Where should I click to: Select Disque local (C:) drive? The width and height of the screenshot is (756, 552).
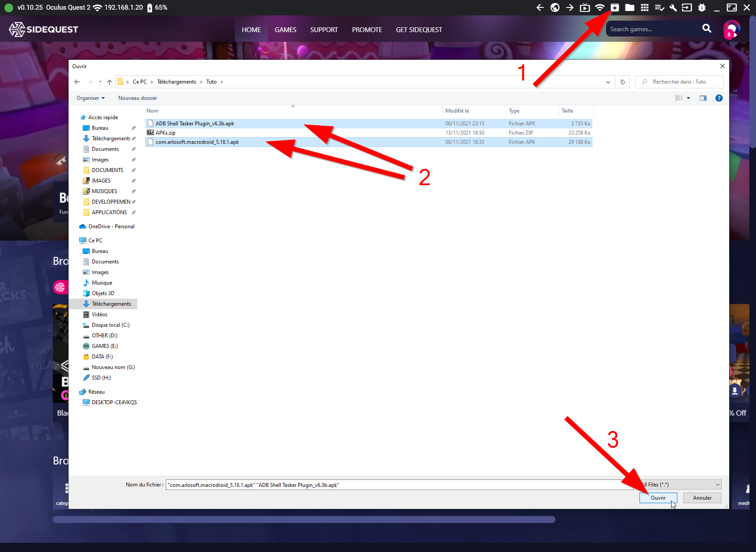(106, 325)
